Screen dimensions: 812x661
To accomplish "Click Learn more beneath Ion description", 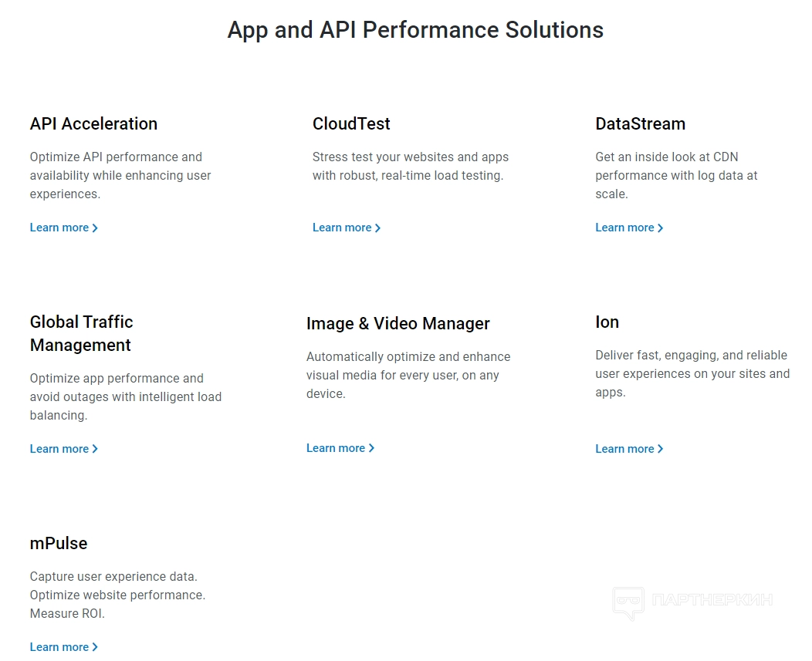I will [x=624, y=449].
